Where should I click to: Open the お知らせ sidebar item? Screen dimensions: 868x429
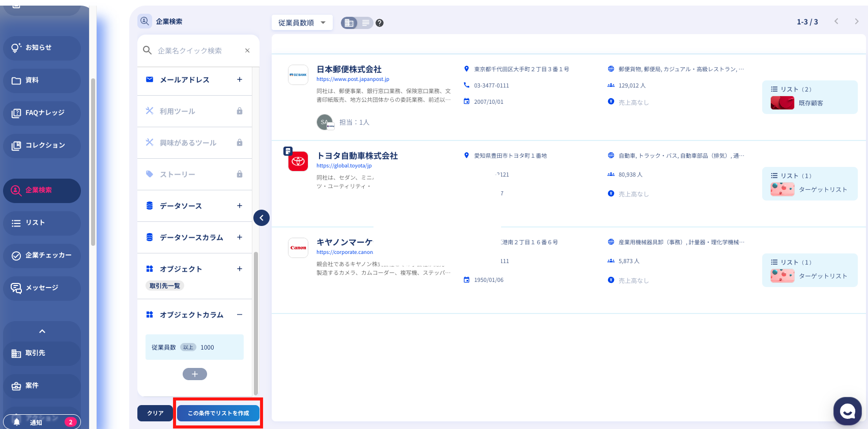[x=42, y=48]
